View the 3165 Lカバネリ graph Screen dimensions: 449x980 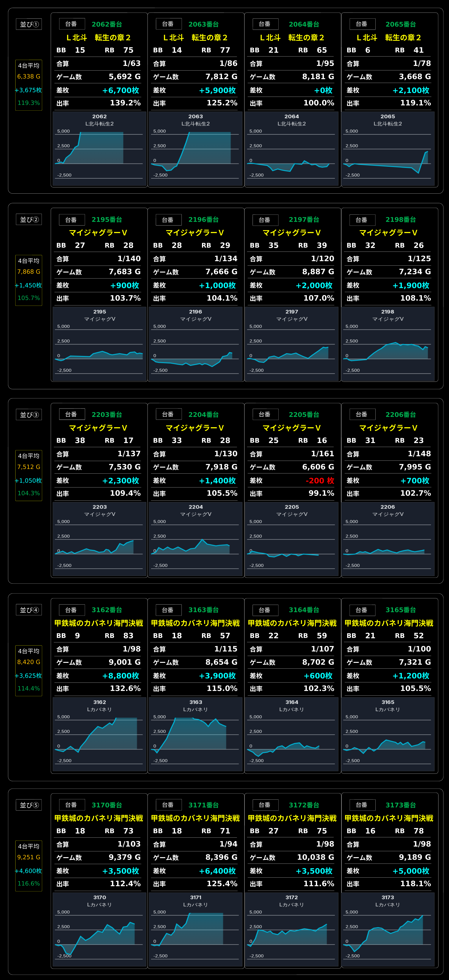[x=388, y=734]
